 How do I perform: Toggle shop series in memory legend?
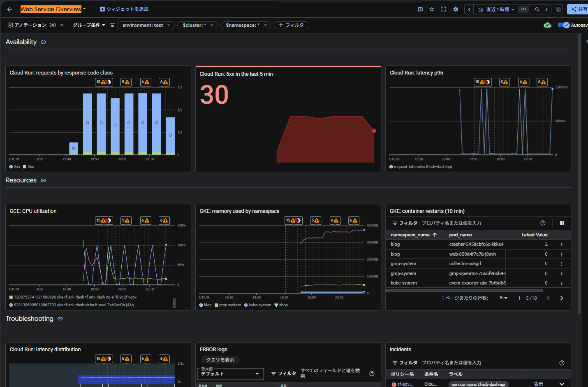point(281,305)
